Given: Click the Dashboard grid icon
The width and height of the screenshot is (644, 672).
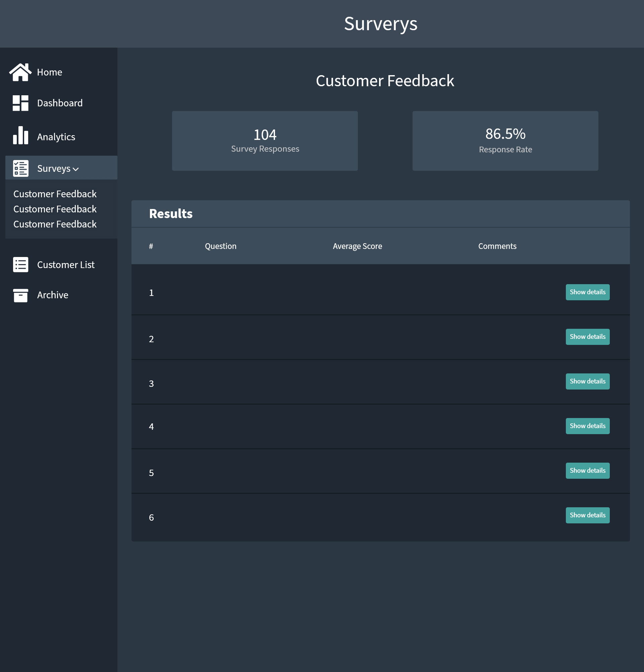Looking at the screenshot, I should pos(20,103).
